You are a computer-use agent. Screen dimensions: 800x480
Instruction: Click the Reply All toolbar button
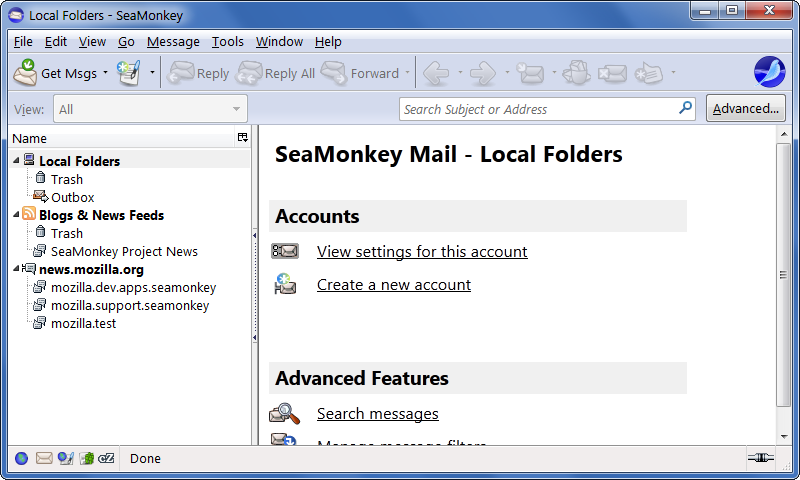pyautogui.click(x=276, y=73)
